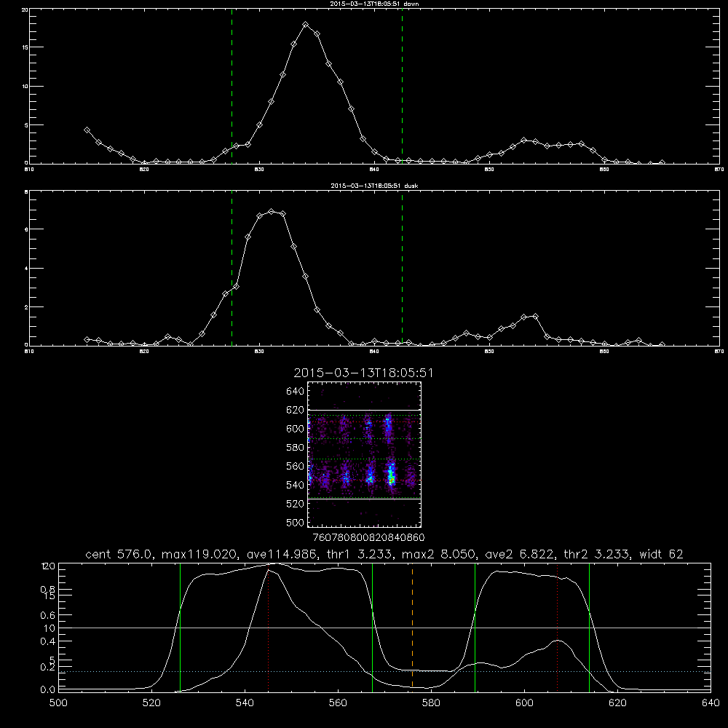Click the bottom plot x-axis label 580
The image size is (728, 728).
[431, 703]
